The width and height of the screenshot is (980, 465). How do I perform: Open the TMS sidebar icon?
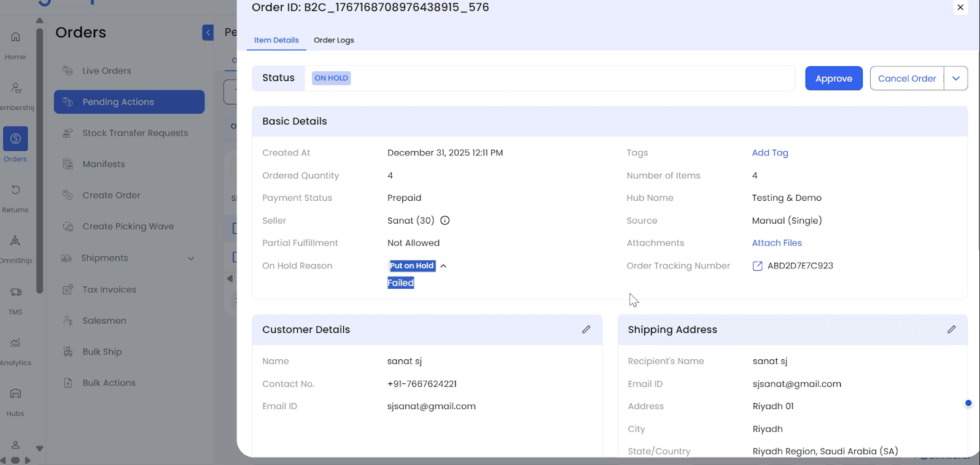[x=15, y=292]
